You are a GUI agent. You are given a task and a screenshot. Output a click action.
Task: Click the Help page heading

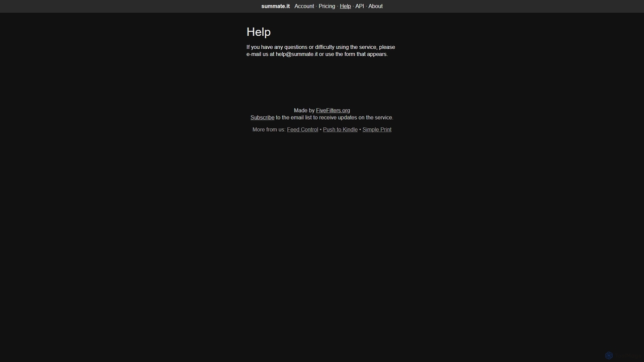coord(259,32)
